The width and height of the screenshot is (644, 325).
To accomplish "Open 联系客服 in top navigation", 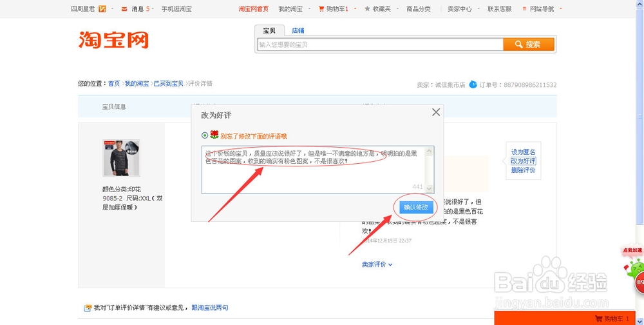I will (x=500, y=8).
